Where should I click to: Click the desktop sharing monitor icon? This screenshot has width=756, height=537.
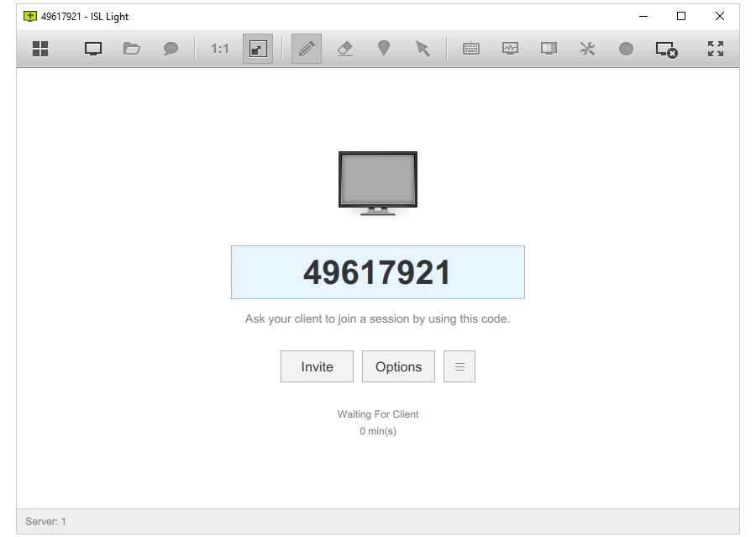click(x=93, y=49)
